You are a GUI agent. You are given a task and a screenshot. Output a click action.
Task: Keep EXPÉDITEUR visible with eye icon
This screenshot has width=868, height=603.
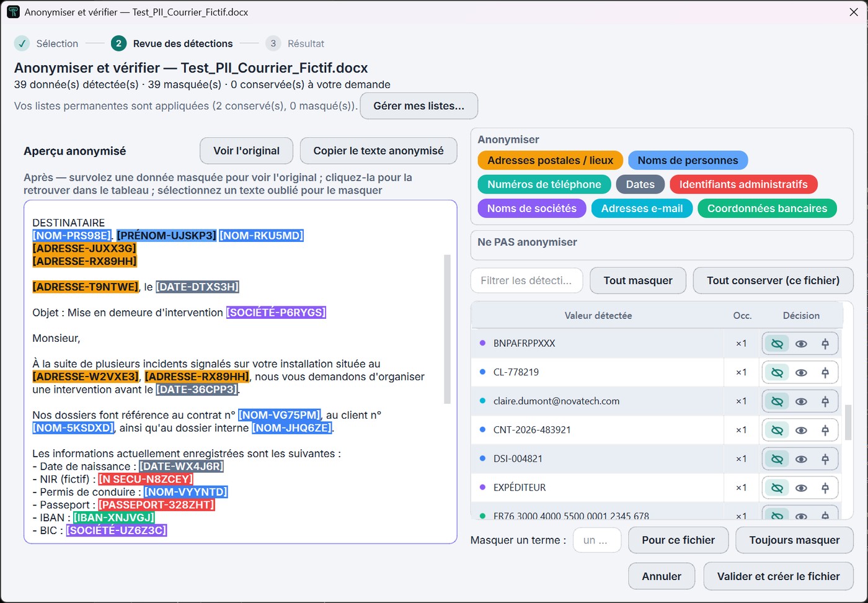801,488
